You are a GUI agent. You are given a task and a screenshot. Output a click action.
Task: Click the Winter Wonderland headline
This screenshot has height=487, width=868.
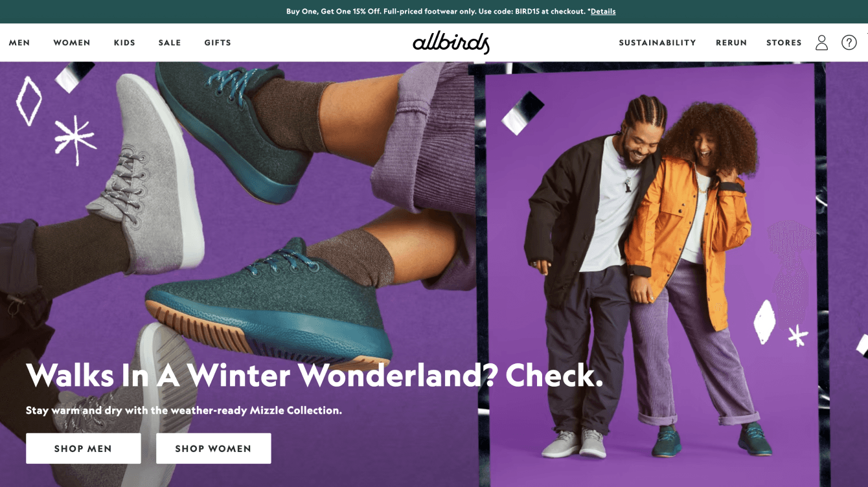(x=315, y=374)
